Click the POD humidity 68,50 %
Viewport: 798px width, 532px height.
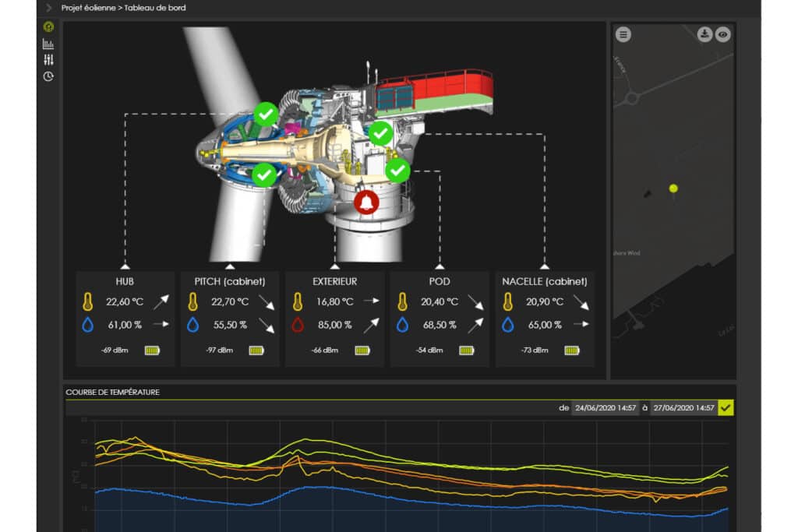[440, 325]
